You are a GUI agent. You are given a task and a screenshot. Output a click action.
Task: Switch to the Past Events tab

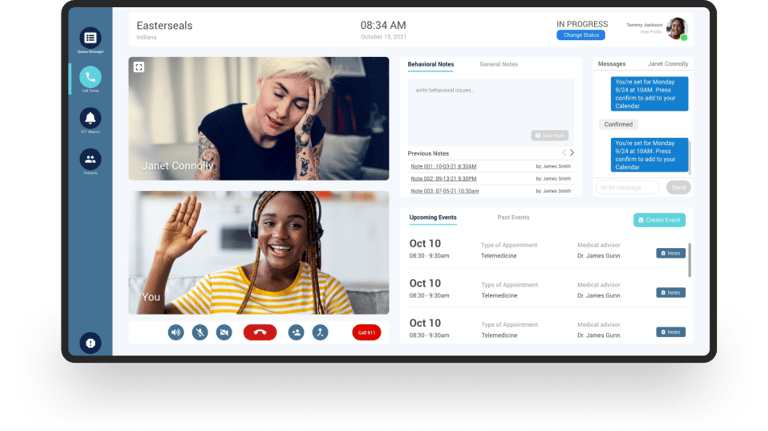click(513, 217)
